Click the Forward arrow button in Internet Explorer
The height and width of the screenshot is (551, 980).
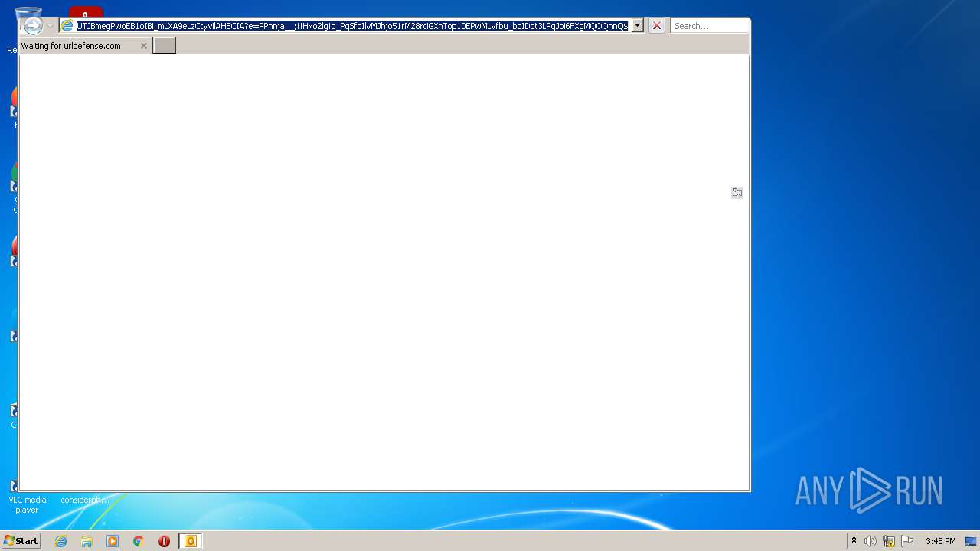coord(32,25)
